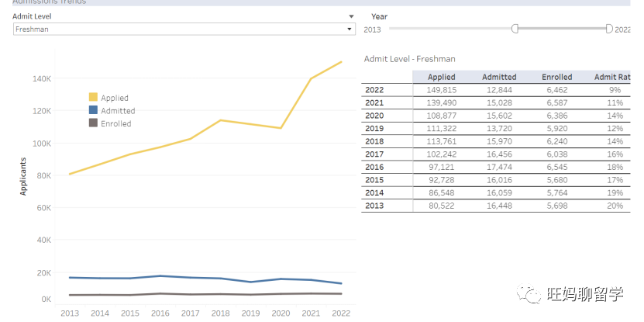Click the 108,877 applied cell
Screen dimensions: 644x322
click(x=442, y=116)
